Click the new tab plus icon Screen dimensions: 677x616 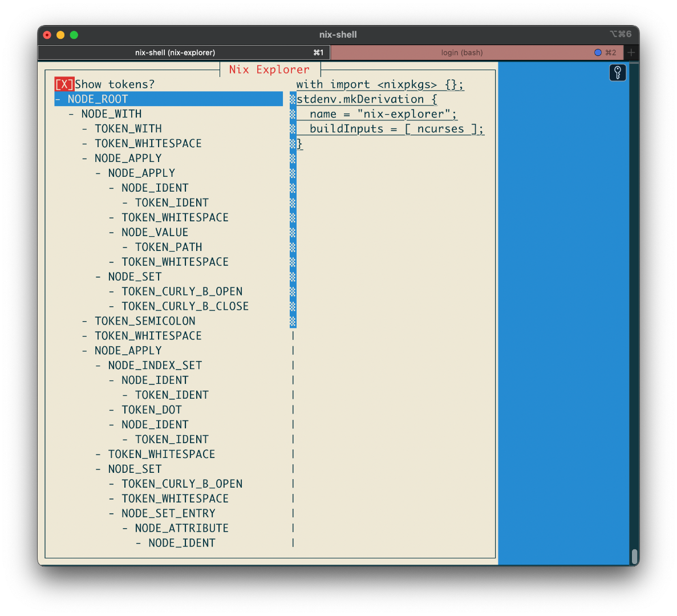pos(631,52)
